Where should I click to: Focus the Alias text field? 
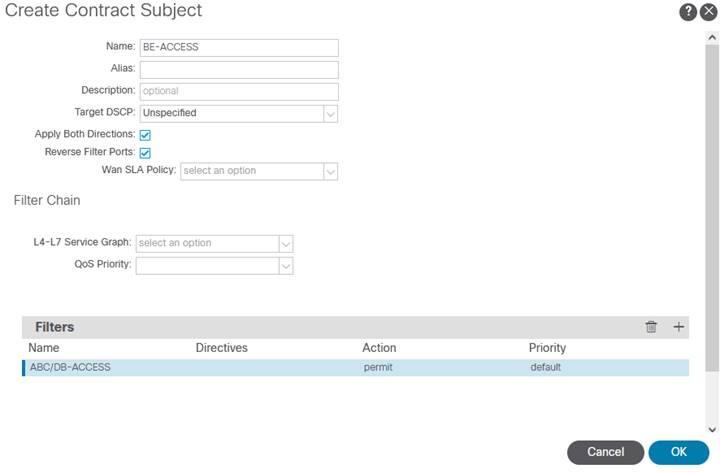pyautogui.click(x=239, y=70)
